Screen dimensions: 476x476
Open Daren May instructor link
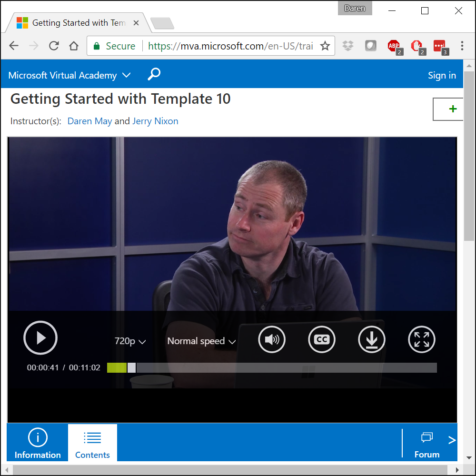(x=89, y=121)
